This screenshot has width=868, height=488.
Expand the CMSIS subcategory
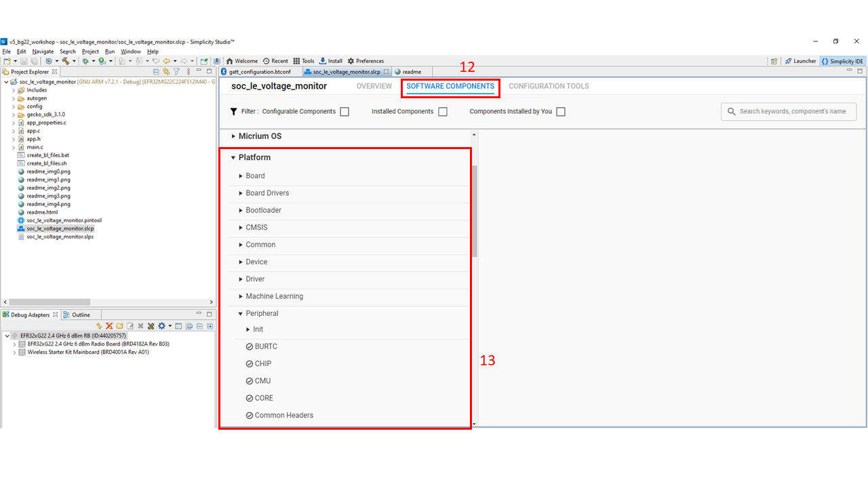pos(241,228)
